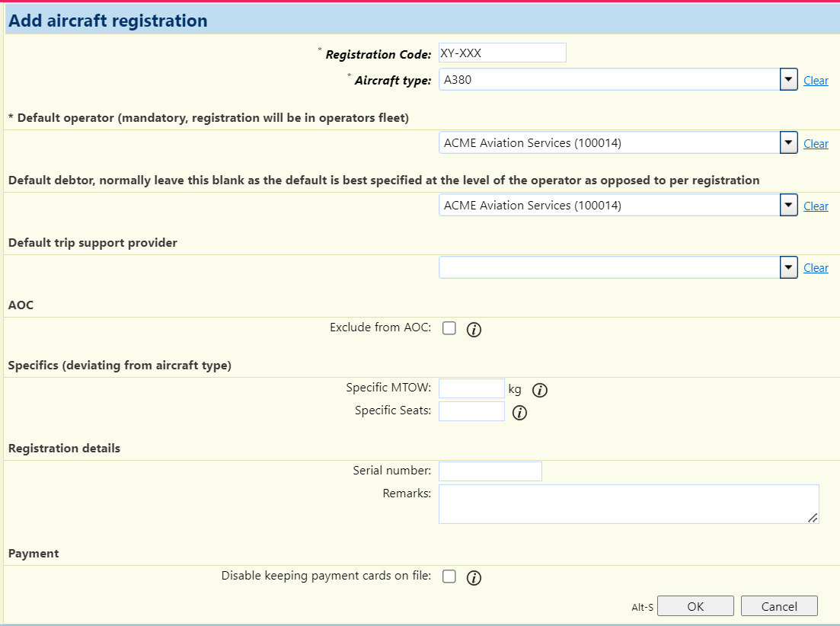
Task: Click the Specifics section heading
Action: [120, 366]
